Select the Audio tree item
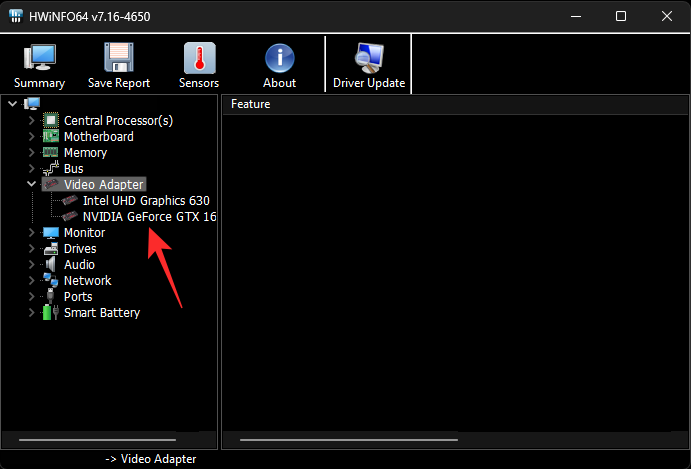 (79, 264)
